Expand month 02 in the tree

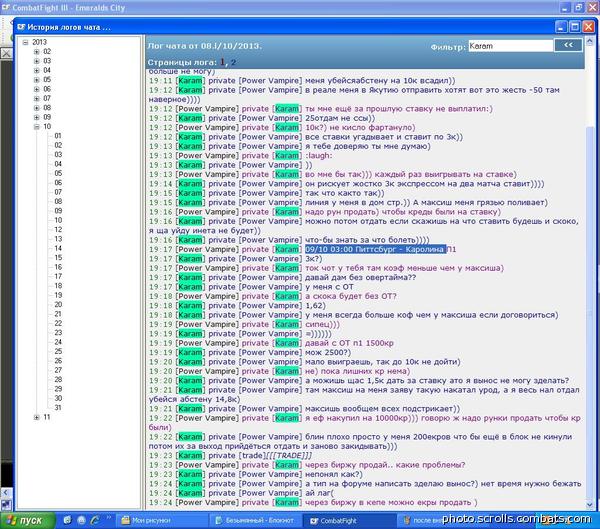(x=37, y=52)
